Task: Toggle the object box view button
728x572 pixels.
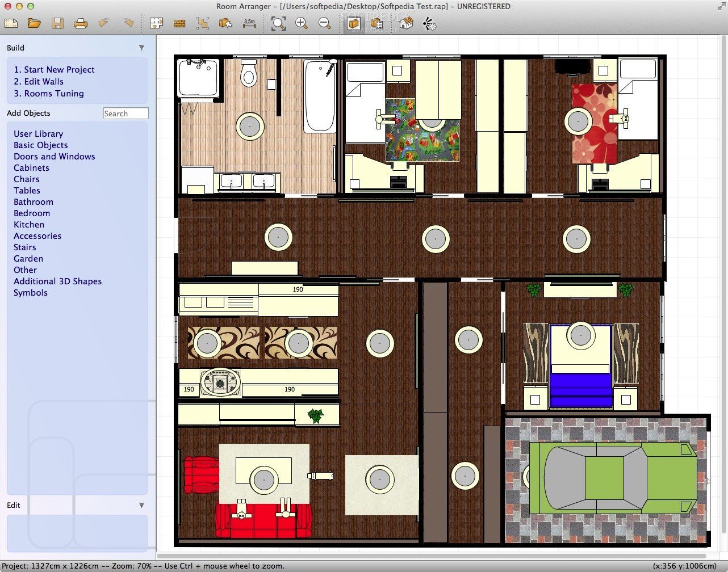Action: tap(354, 23)
